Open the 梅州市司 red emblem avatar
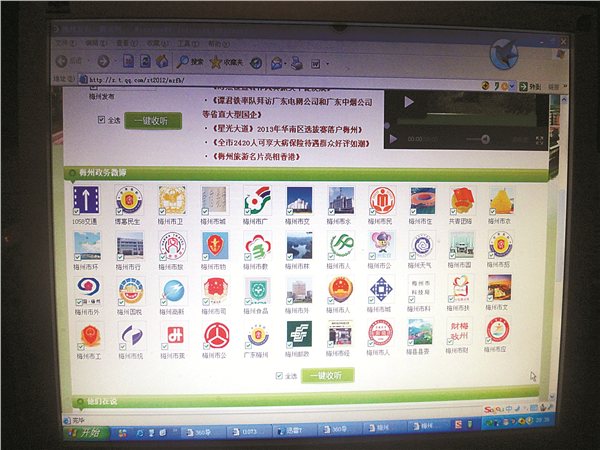This screenshot has height=450, width=600. pyautogui.click(x=215, y=290)
